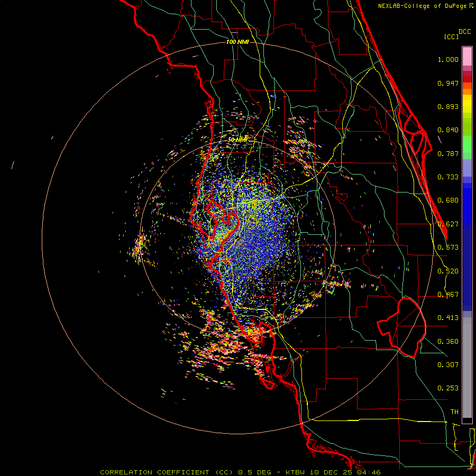Click the DCC legend heading

tap(464, 32)
